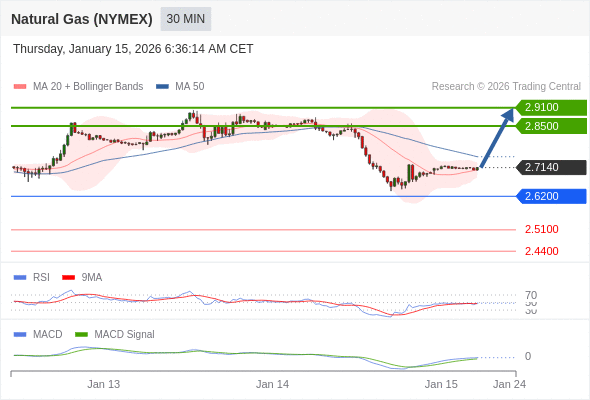Click the MA 50 legend label

coord(190,87)
